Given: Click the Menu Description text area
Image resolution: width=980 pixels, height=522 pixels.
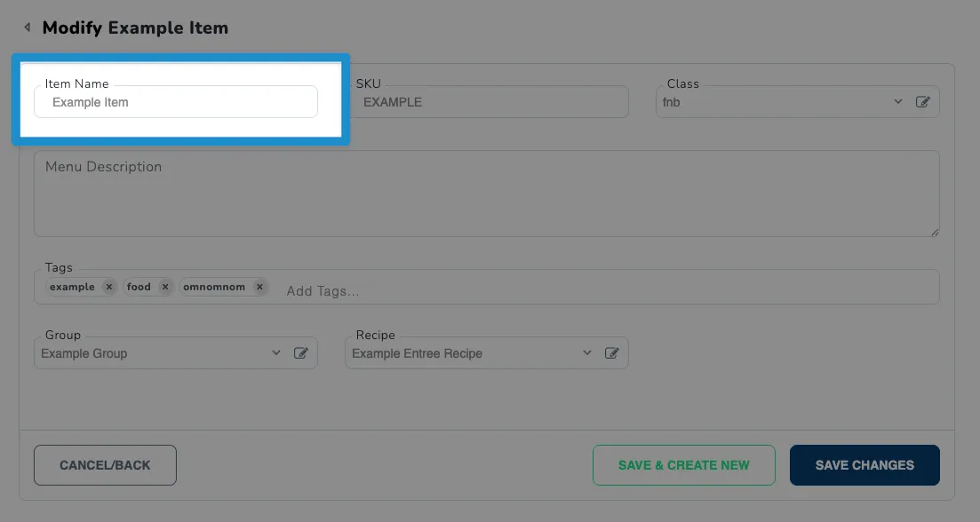Looking at the screenshot, I should pos(486,194).
